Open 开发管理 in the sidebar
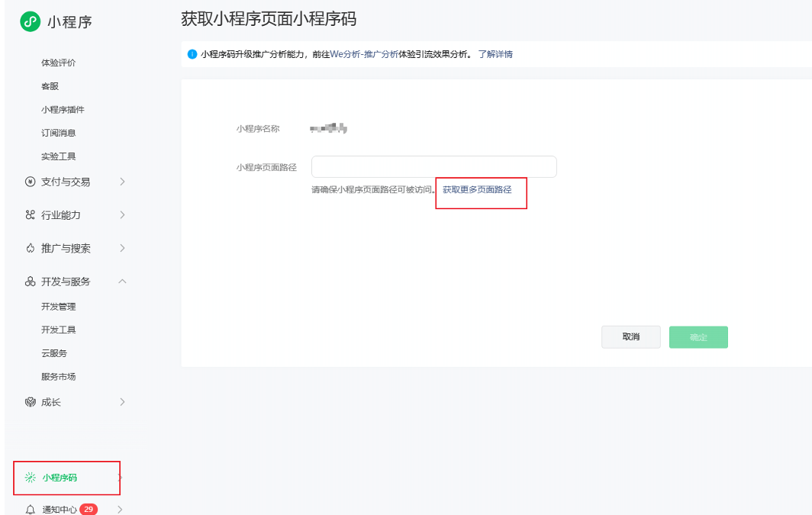The width and height of the screenshot is (812, 515). (x=59, y=307)
